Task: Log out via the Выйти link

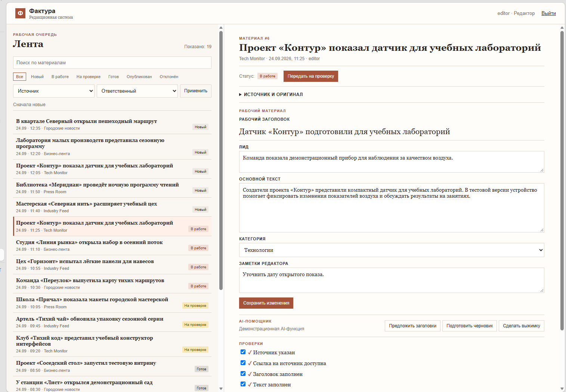Action: (x=548, y=13)
